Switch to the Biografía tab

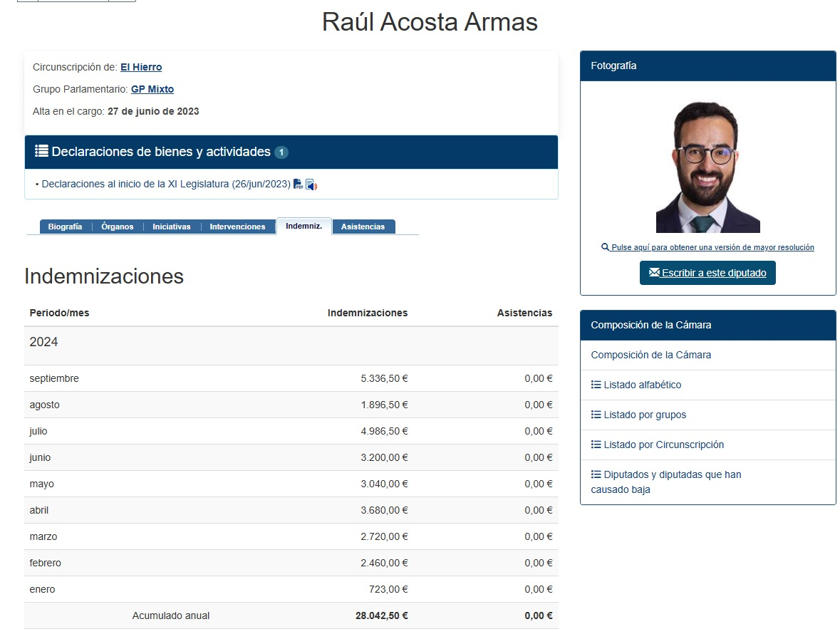coord(65,227)
